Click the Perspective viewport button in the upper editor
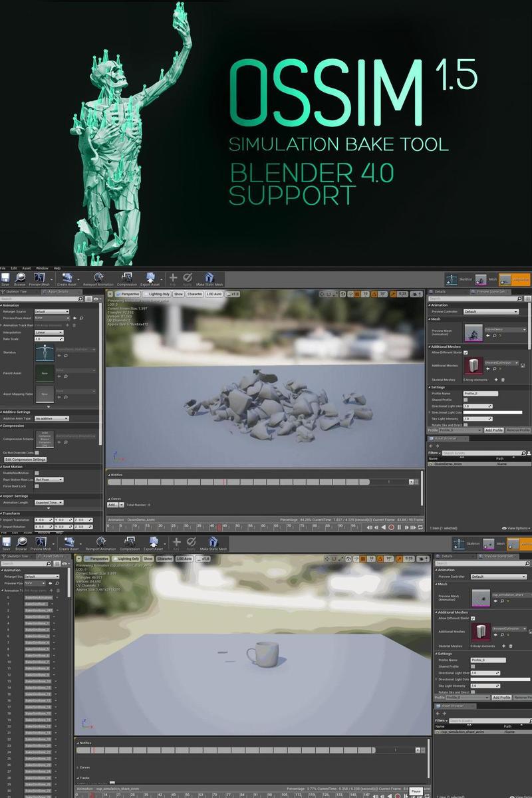532x798 pixels. tap(127, 294)
